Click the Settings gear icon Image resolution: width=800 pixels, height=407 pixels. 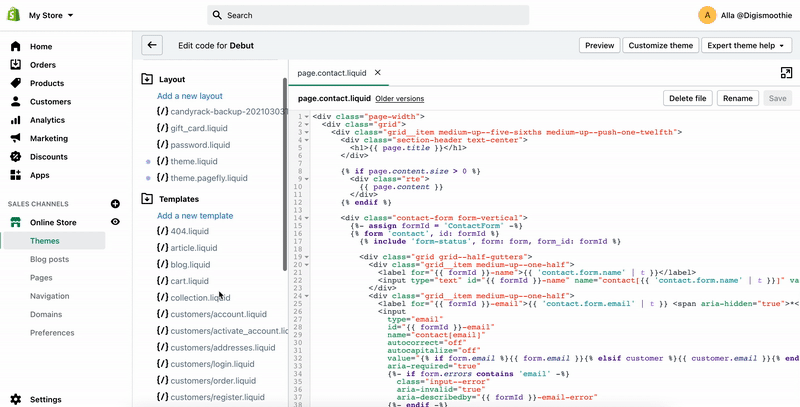pyautogui.click(x=16, y=399)
